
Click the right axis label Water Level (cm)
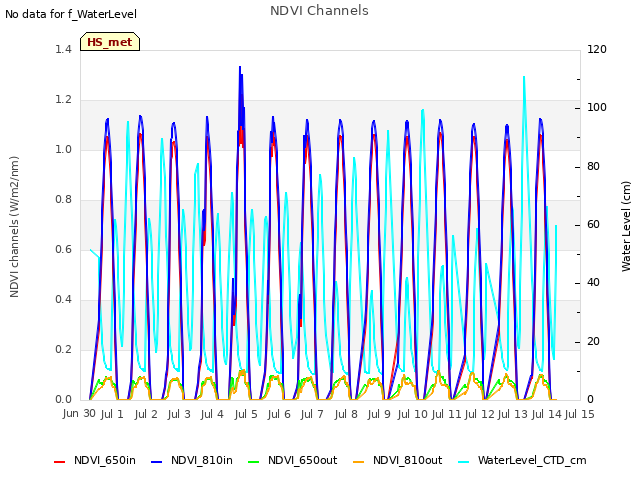tap(626, 227)
